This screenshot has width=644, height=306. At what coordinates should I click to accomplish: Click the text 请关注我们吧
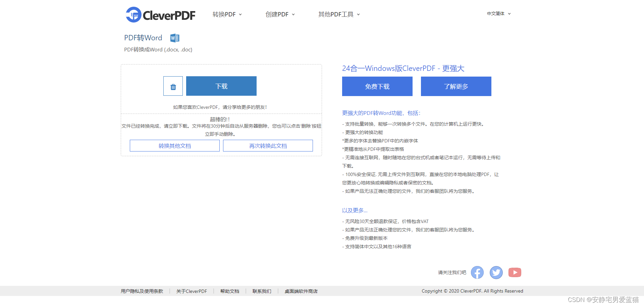452,272
